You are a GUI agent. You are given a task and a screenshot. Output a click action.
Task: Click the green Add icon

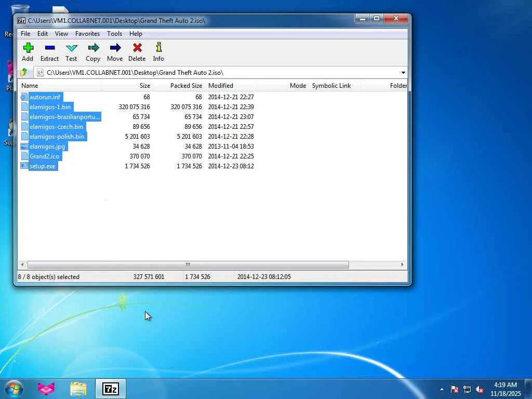pyautogui.click(x=28, y=48)
